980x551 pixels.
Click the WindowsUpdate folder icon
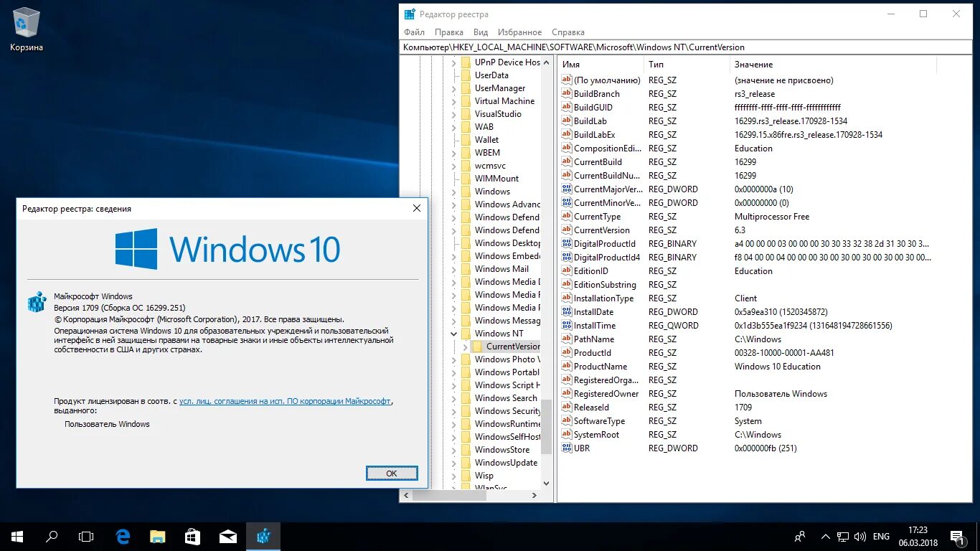pyautogui.click(x=466, y=463)
